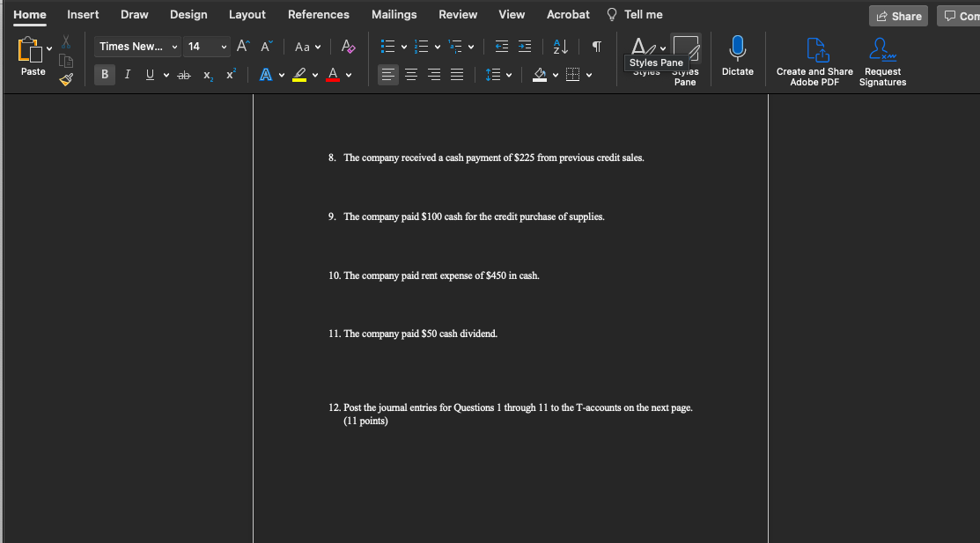
Task: Click the Tell me lightbulb search
Action: click(x=634, y=14)
